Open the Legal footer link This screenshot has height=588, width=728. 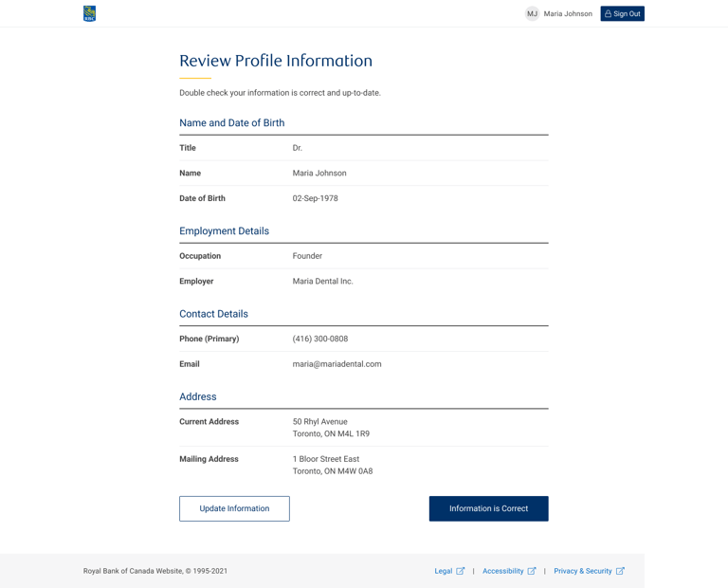(x=444, y=571)
